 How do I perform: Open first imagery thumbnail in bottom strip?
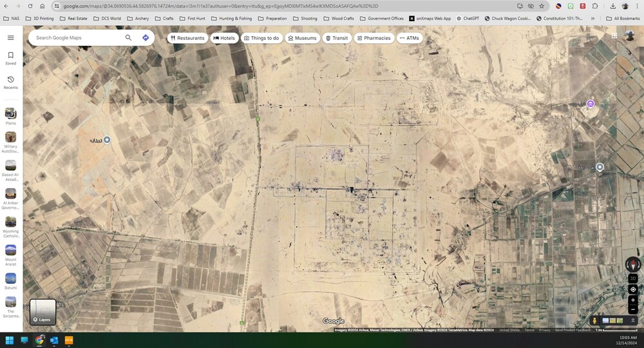coord(605,320)
